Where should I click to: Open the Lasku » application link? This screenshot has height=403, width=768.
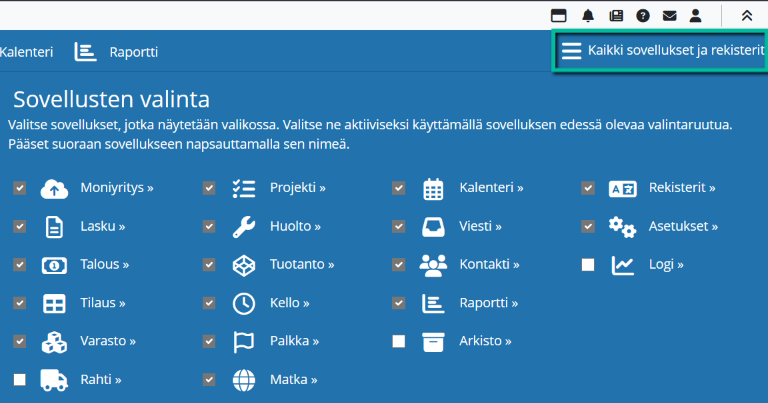(102, 227)
